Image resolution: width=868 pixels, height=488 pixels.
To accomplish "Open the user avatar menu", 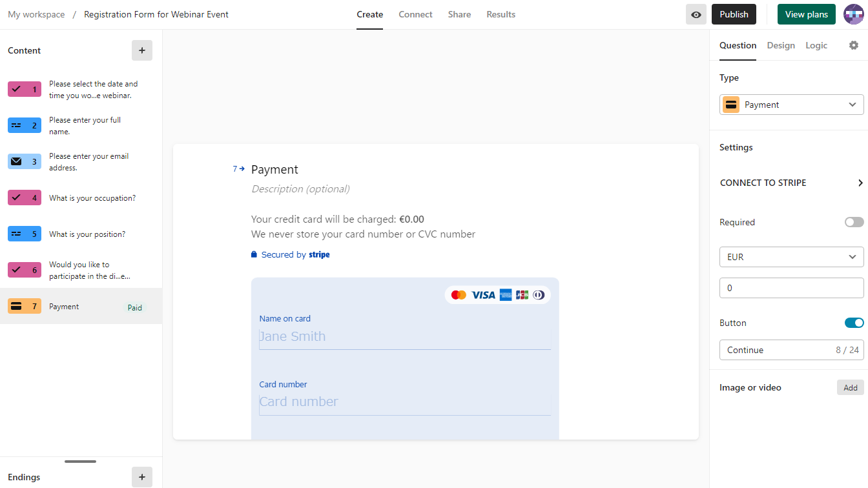I will pos(854,14).
